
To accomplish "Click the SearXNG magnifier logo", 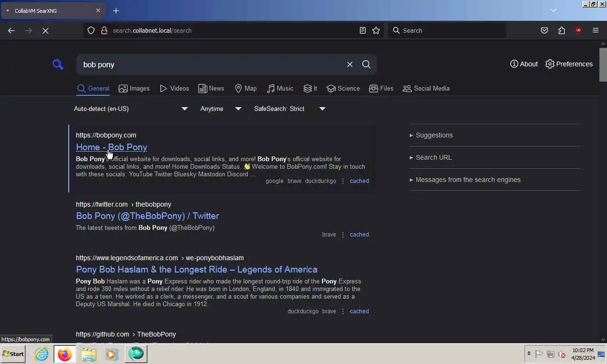I will coord(58,64).
